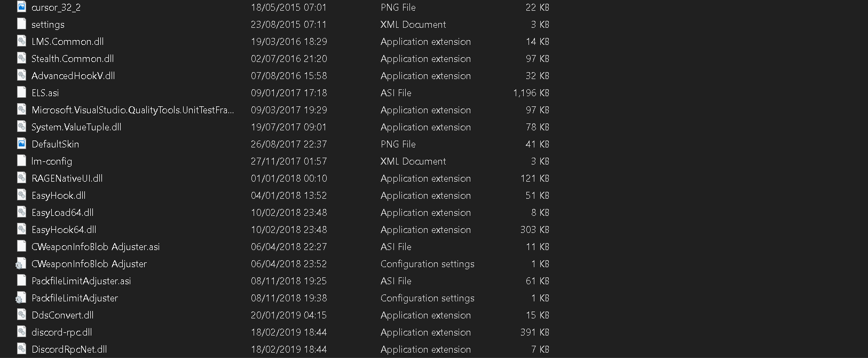Click the CWeaponInfoBlob Adjuster configuration settings icon
Image resolution: width=868 pixels, height=358 pixels.
(x=21, y=263)
